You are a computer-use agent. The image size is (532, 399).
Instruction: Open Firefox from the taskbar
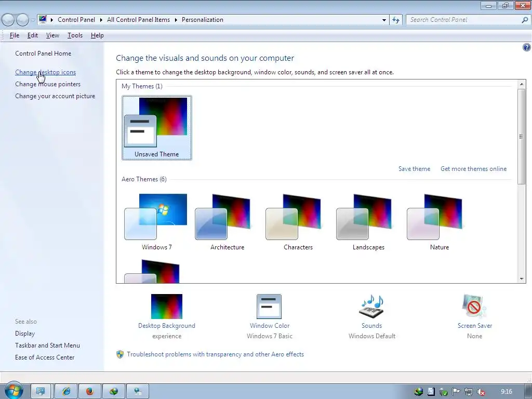coord(90,392)
